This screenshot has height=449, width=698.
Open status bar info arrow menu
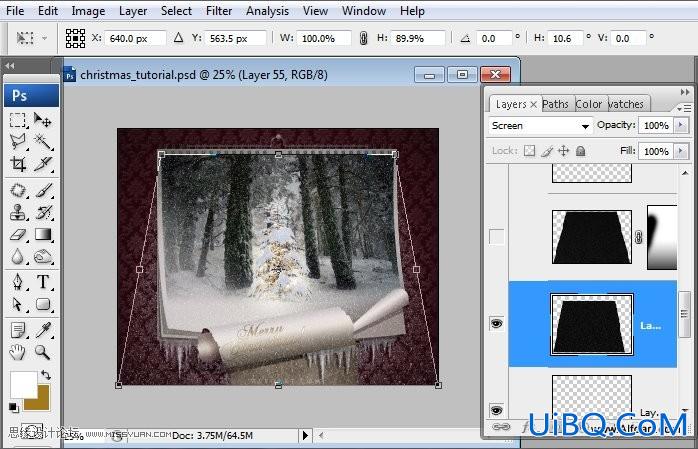click(x=305, y=435)
